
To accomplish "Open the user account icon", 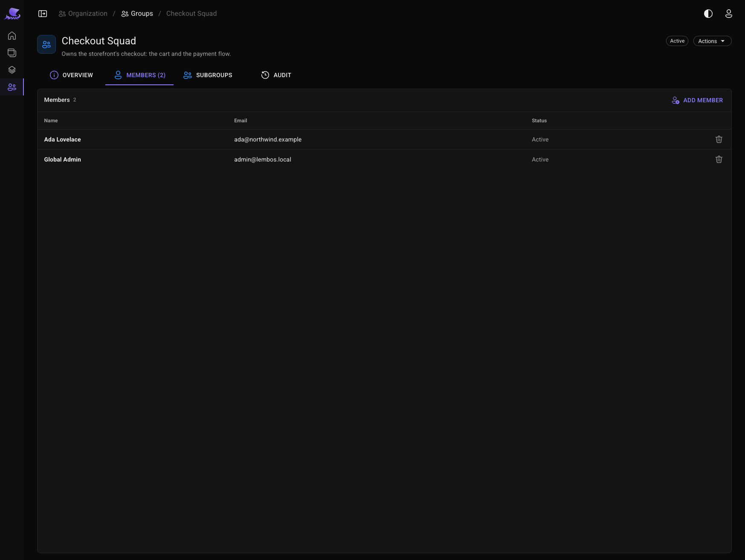I will pyautogui.click(x=729, y=14).
